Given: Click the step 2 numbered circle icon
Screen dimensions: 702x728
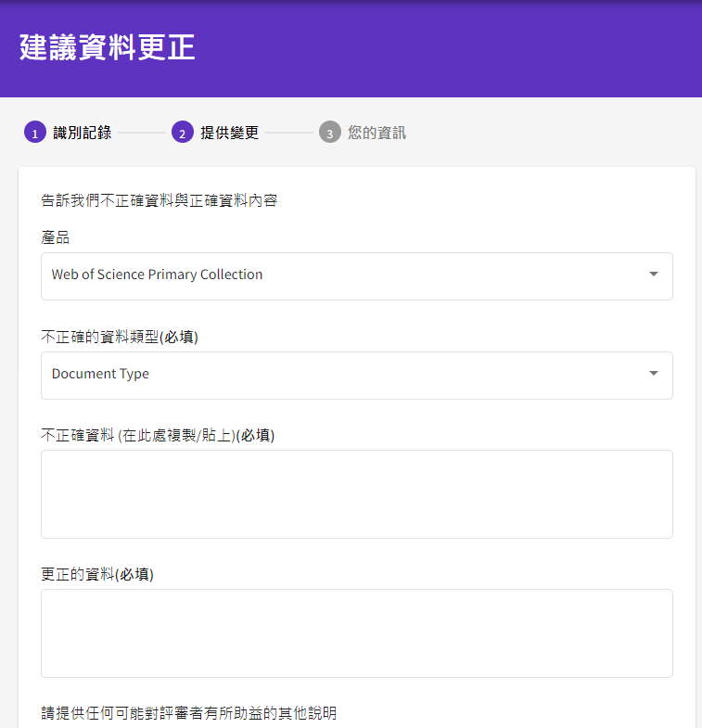Looking at the screenshot, I should [182, 133].
